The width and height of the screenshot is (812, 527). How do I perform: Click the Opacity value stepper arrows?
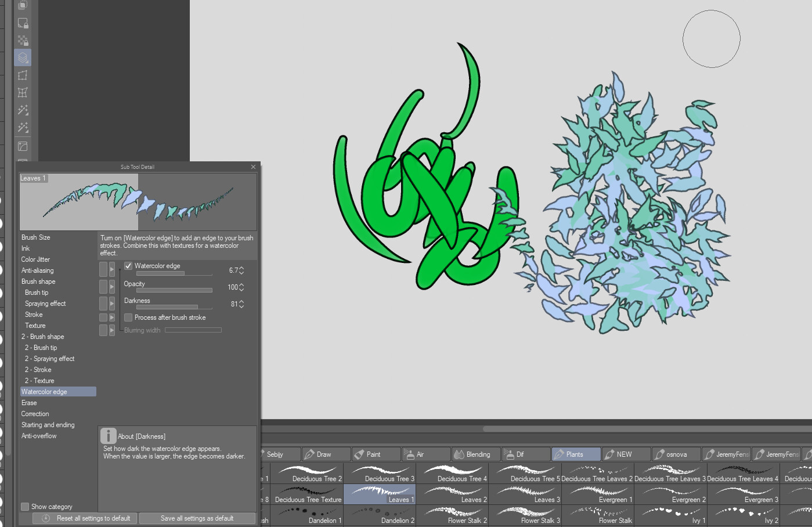point(241,287)
